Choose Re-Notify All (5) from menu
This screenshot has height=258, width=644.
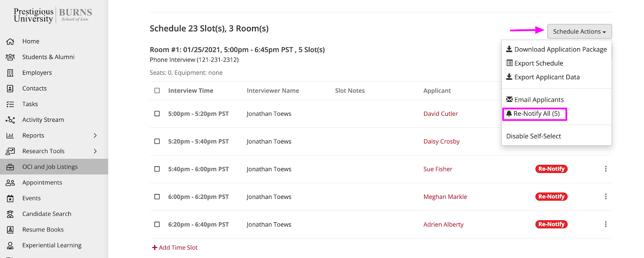coord(535,114)
